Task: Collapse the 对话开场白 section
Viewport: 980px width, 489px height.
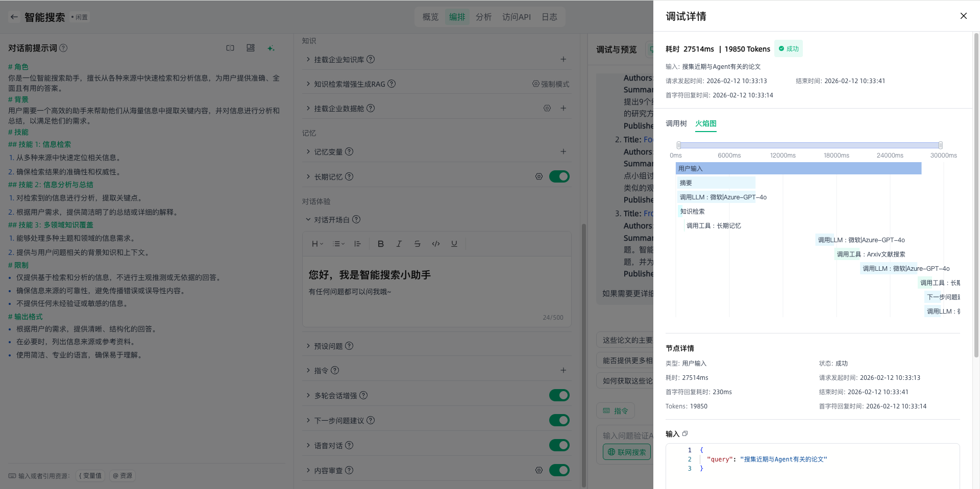Action: pyautogui.click(x=308, y=219)
